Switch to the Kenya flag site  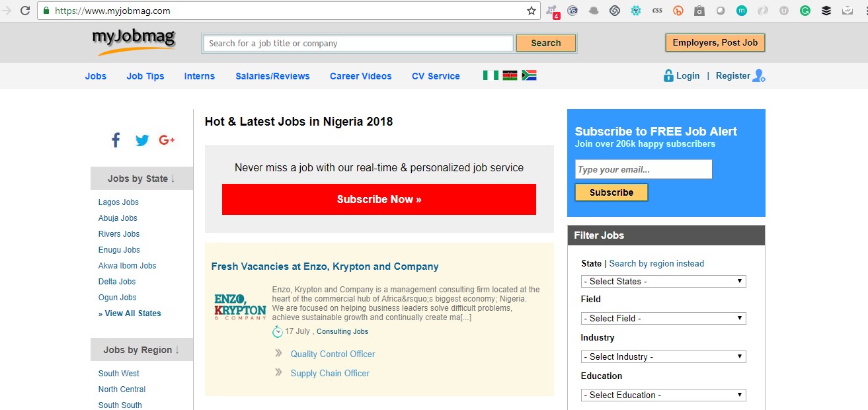coord(510,75)
